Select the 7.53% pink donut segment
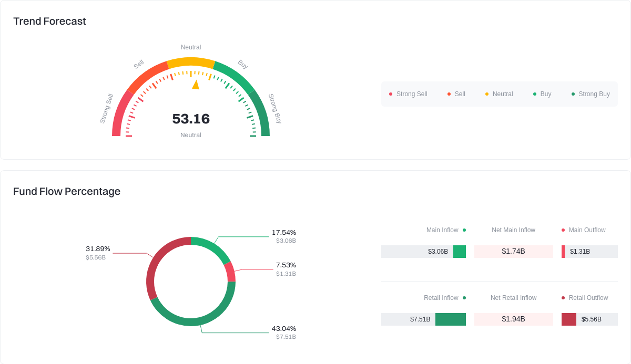631x364 pixels. 230,272
